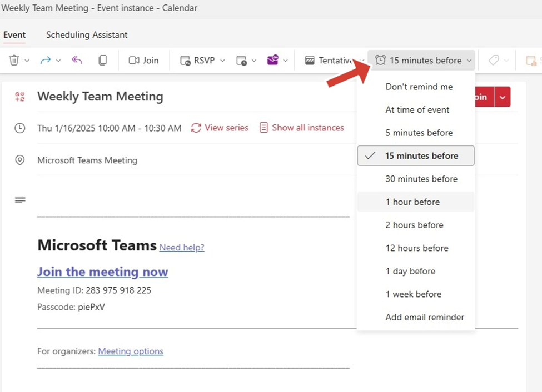Click the location pin icon
The height and width of the screenshot is (392, 542).
click(x=19, y=160)
